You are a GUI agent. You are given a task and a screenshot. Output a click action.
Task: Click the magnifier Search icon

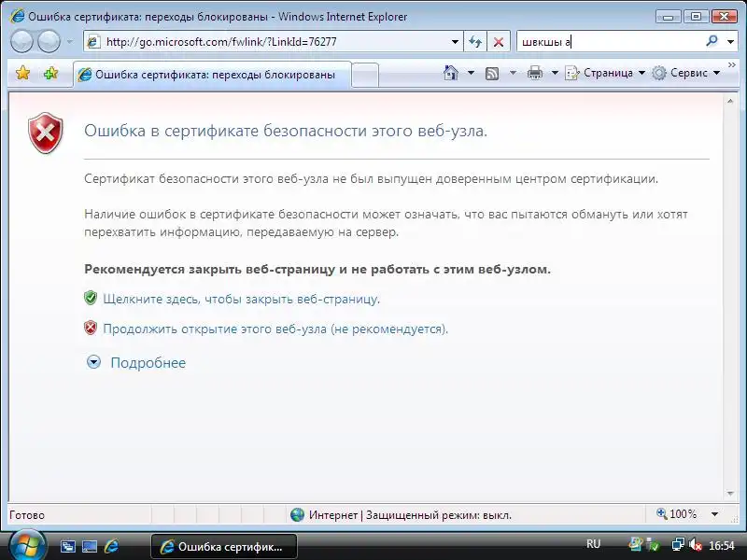[712, 41]
